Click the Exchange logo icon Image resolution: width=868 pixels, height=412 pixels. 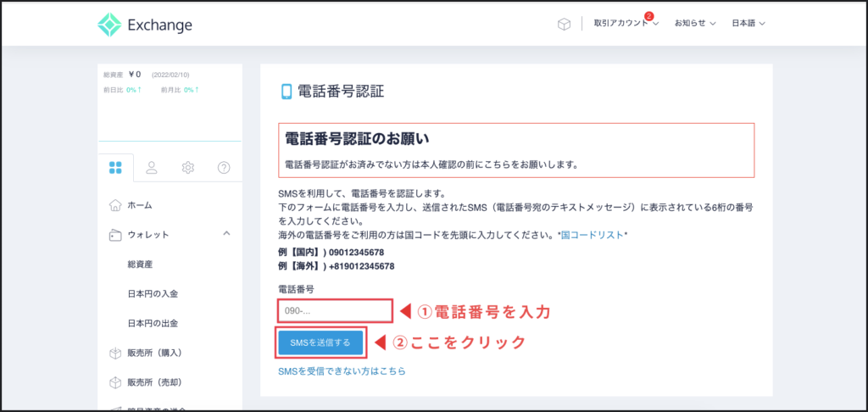click(110, 25)
